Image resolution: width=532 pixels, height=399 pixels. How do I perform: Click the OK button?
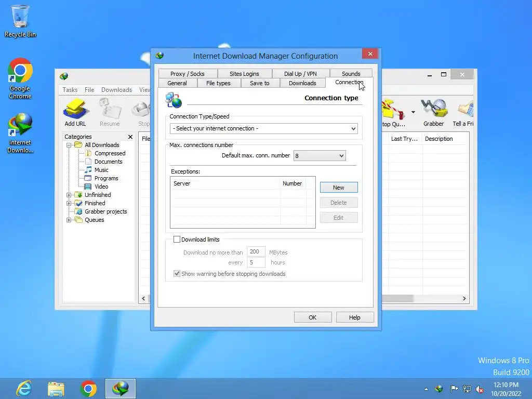(312, 317)
